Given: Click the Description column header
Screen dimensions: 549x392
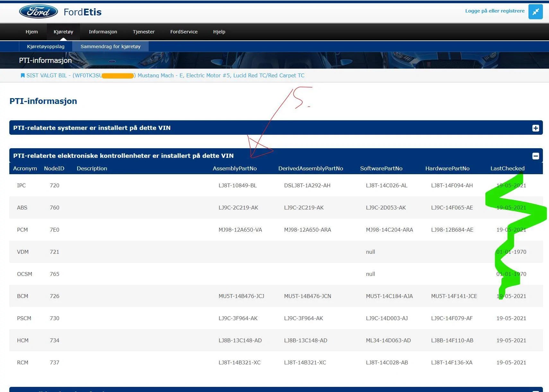Looking at the screenshot, I should pyautogui.click(x=92, y=168).
